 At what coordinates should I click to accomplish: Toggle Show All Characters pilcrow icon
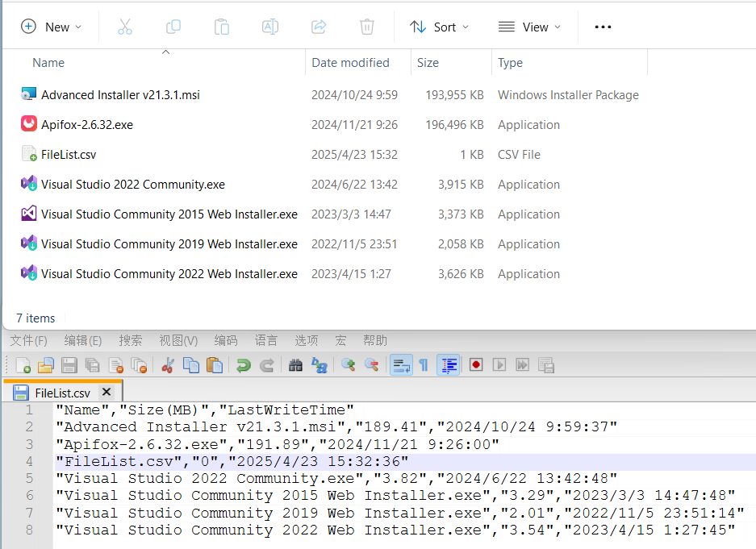coord(424,365)
